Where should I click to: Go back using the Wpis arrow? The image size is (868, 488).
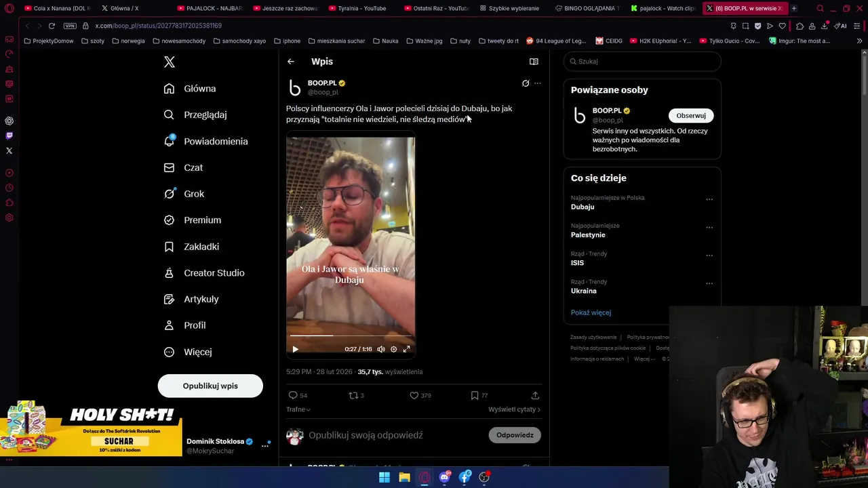click(290, 62)
